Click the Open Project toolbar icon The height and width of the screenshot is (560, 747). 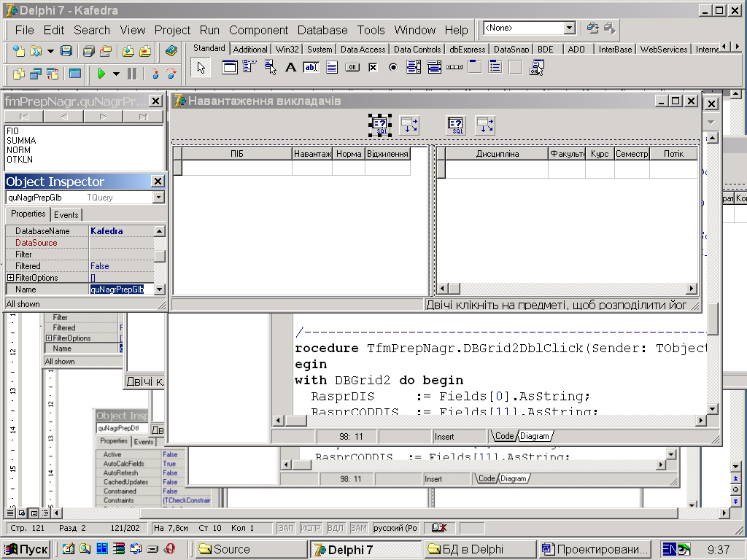pos(105,51)
